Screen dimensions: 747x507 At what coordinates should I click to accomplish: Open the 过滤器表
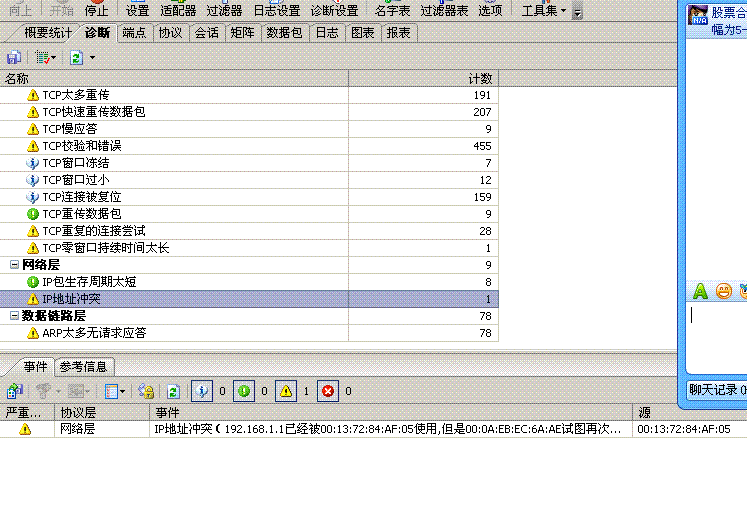(x=444, y=10)
